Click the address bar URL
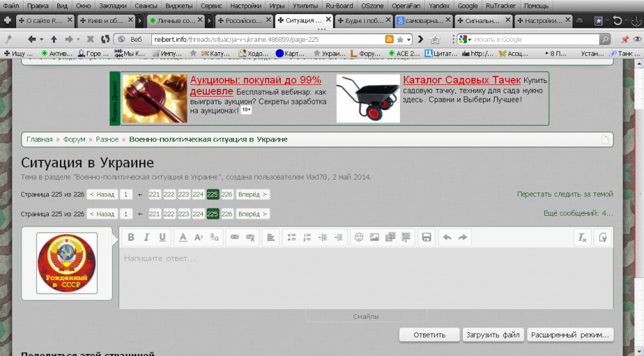The width and height of the screenshot is (644, 356). coord(236,39)
